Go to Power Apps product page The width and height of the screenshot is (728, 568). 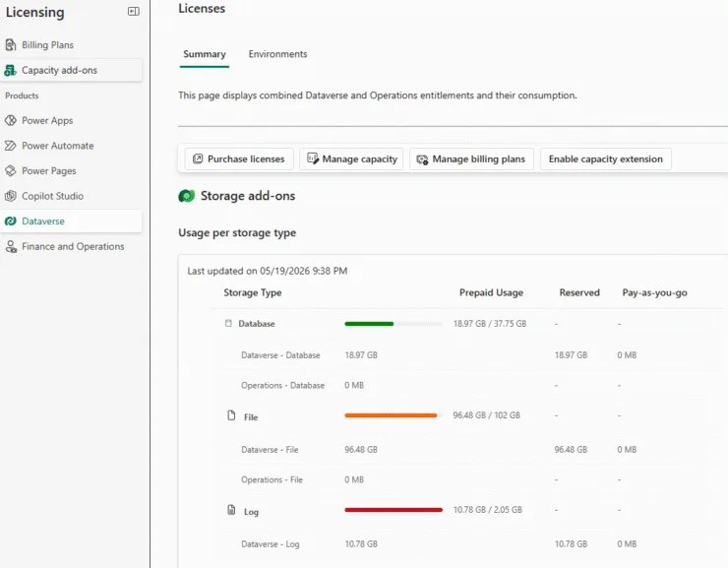click(x=71, y=120)
